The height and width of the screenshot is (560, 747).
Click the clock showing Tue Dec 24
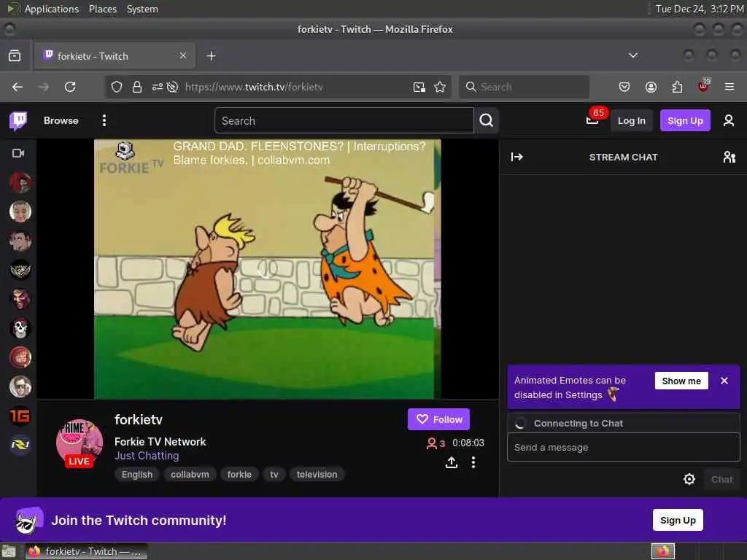click(700, 9)
